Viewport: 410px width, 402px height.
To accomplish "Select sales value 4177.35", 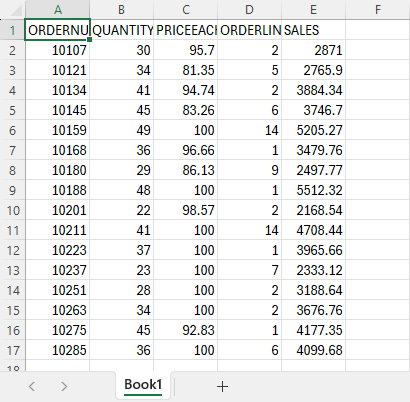I will [314, 330].
